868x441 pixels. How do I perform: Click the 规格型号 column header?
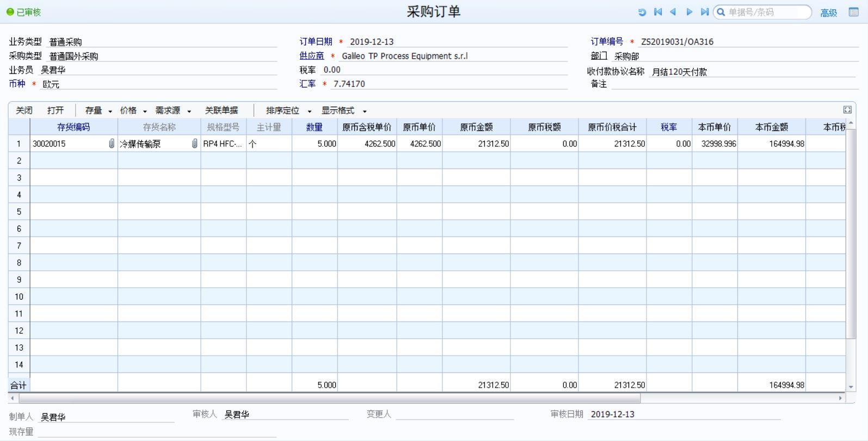point(223,127)
